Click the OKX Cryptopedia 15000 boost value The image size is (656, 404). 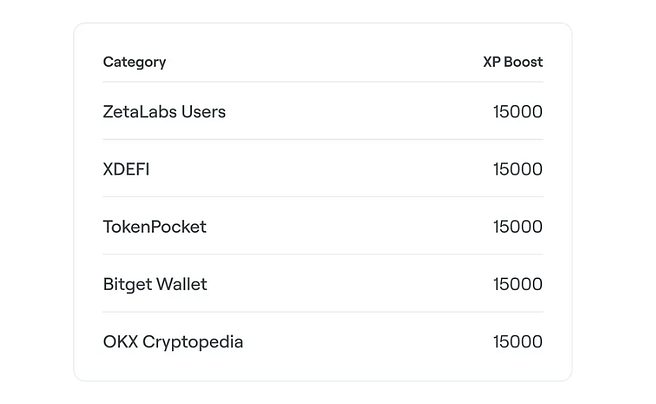pos(517,342)
